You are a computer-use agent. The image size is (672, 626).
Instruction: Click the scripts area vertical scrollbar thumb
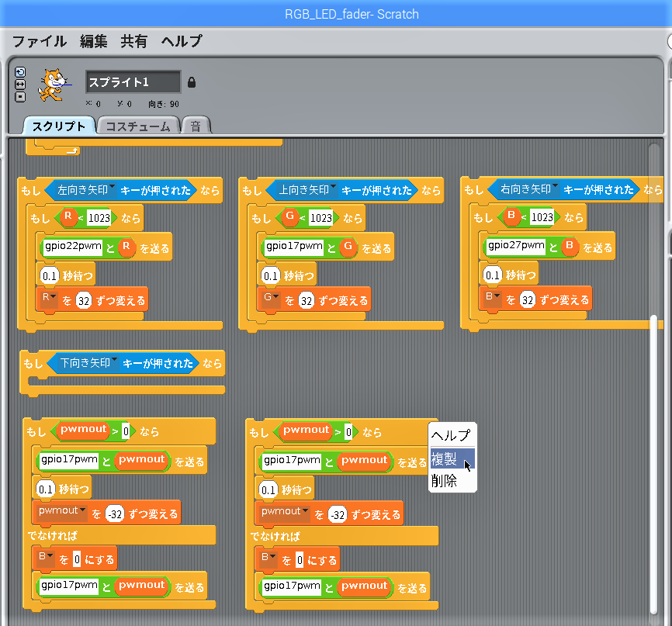point(653,463)
